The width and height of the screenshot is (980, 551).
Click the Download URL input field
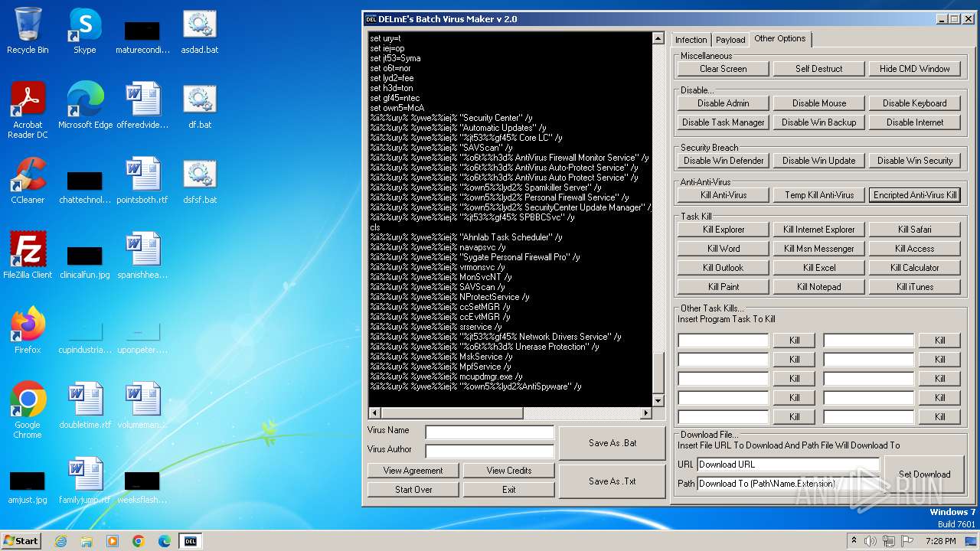(x=789, y=465)
